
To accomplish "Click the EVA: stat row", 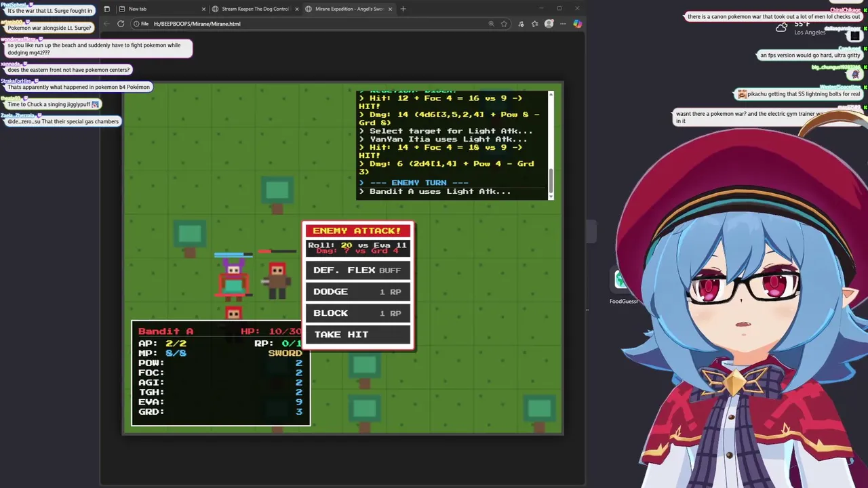I will click(220, 402).
